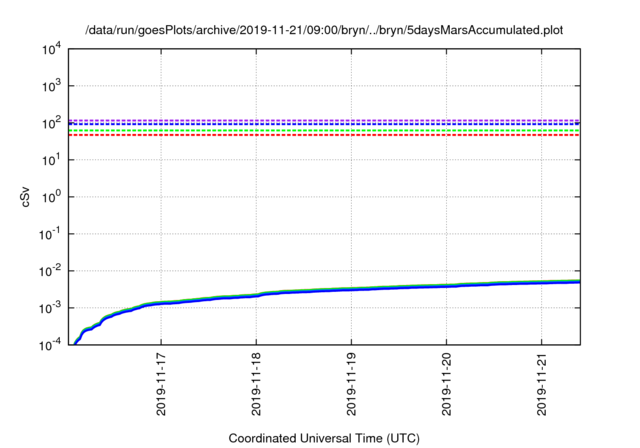Image resolution: width=640 pixels, height=448 pixels.
Task: Click the 2019-11-18 date tick label
Action: point(256,384)
